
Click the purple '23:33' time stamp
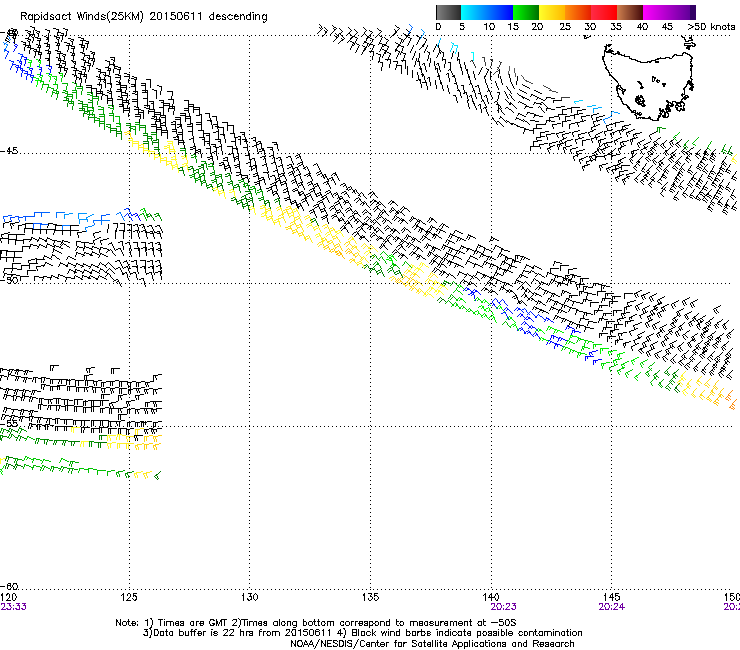(13, 607)
